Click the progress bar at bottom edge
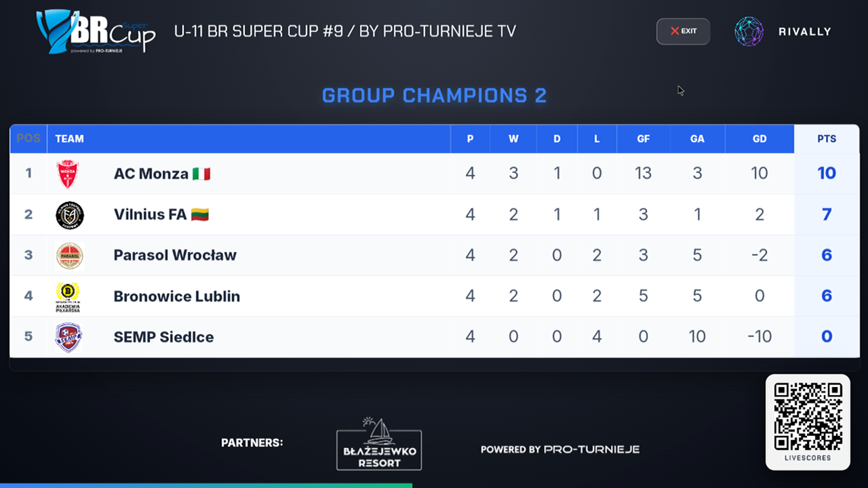The height and width of the screenshot is (488, 868). (206, 485)
